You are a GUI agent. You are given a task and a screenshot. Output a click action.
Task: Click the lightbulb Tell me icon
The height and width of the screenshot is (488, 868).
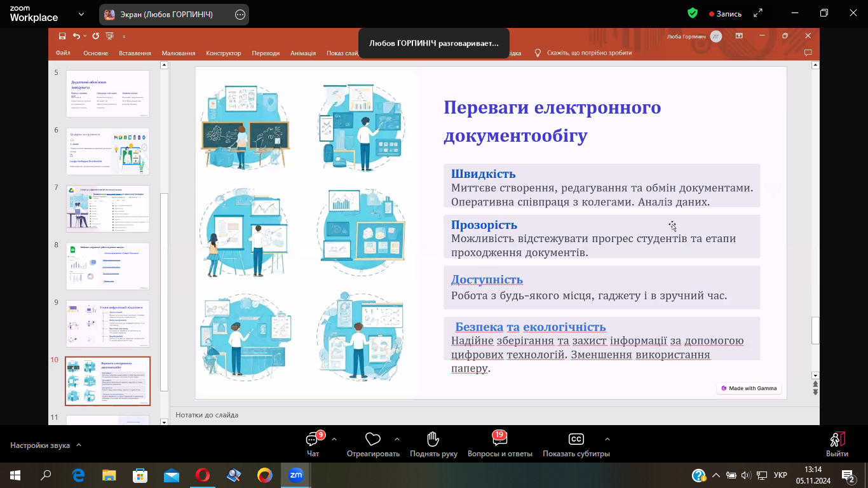pyautogui.click(x=538, y=53)
